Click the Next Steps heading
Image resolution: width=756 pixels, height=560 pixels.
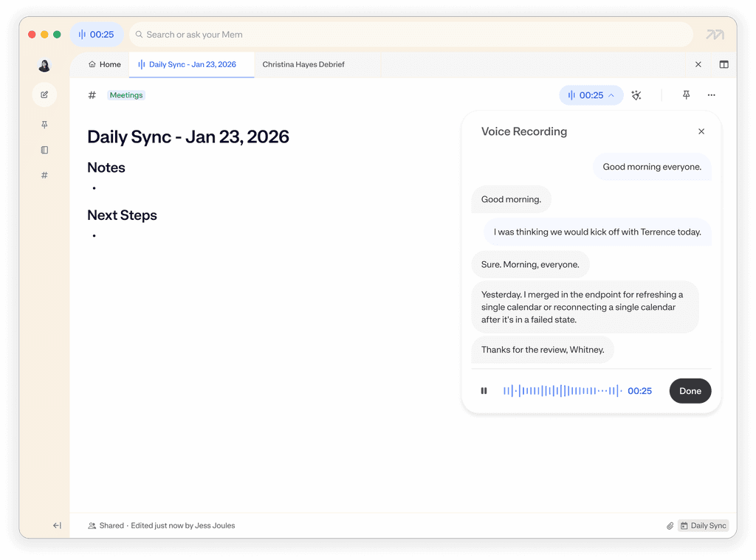tap(122, 215)
